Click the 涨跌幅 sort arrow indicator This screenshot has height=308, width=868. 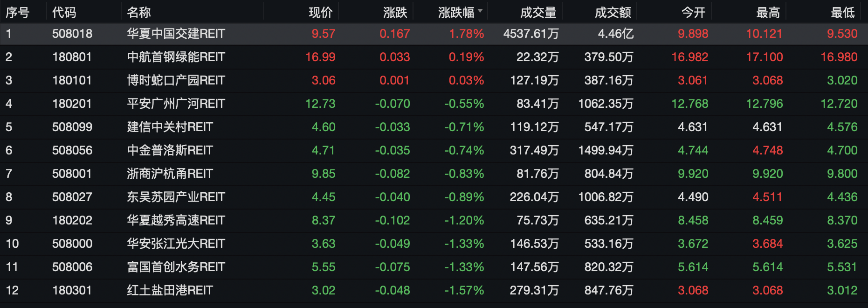click(x=480, y=11)
